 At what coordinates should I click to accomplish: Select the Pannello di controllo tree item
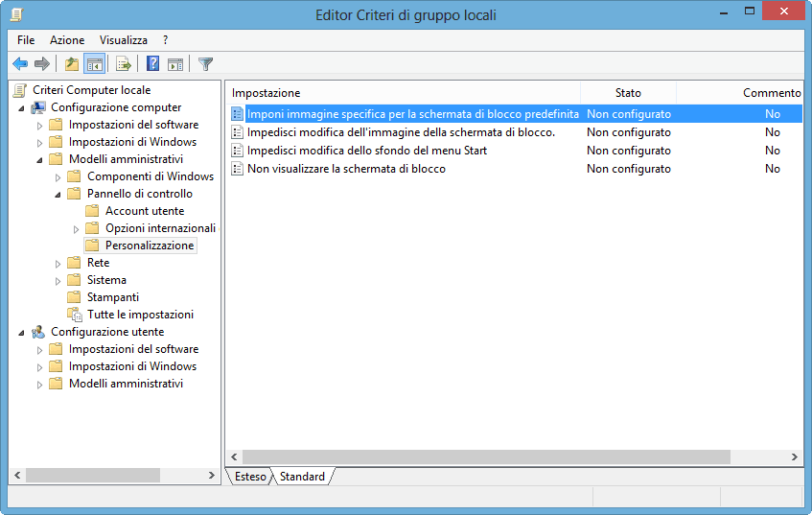pos(140,194)
